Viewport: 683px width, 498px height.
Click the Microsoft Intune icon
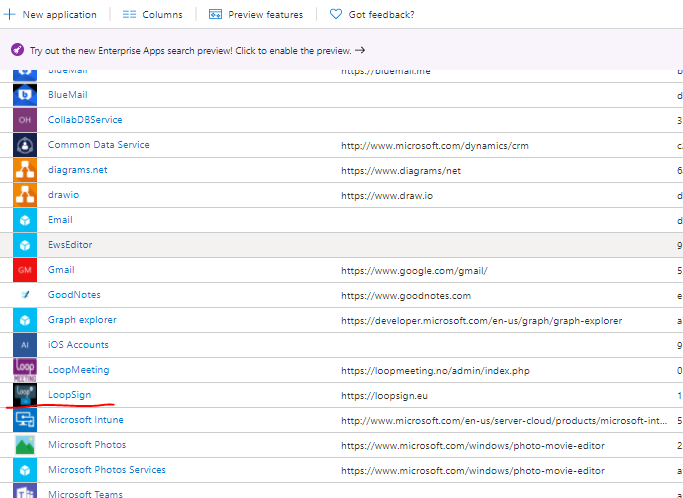pos(25,420)
